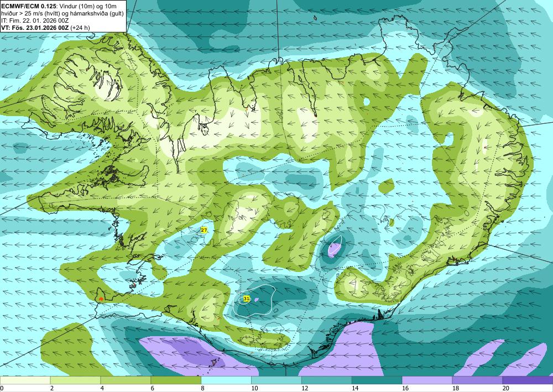
Task: Click the 'VT: Fös. 23.01.2026 00Z' valid time
Action: 35,28
